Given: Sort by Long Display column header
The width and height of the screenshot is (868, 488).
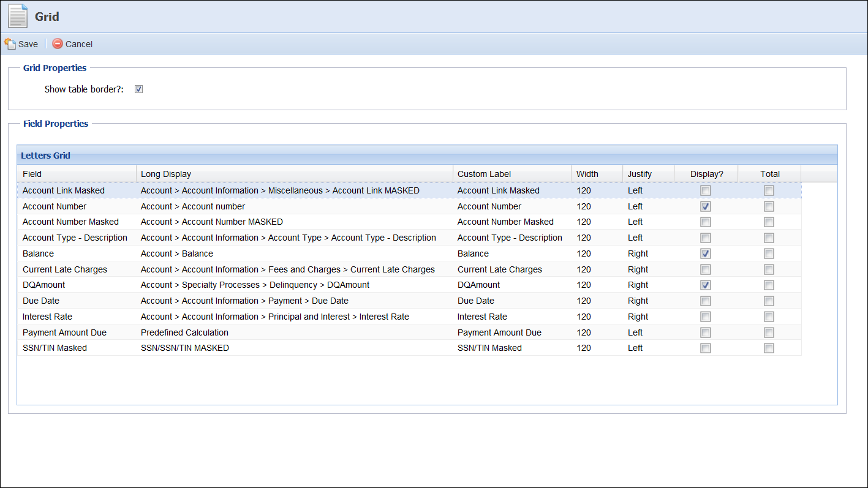Looking at the screenshot, I should click(x=294, y=174).
